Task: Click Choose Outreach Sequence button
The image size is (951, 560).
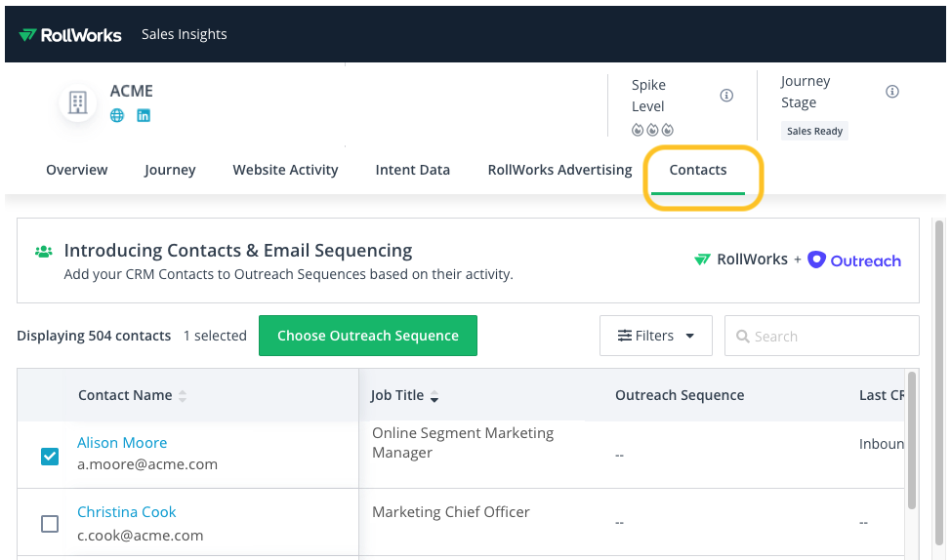Action: tap(367, 336)
